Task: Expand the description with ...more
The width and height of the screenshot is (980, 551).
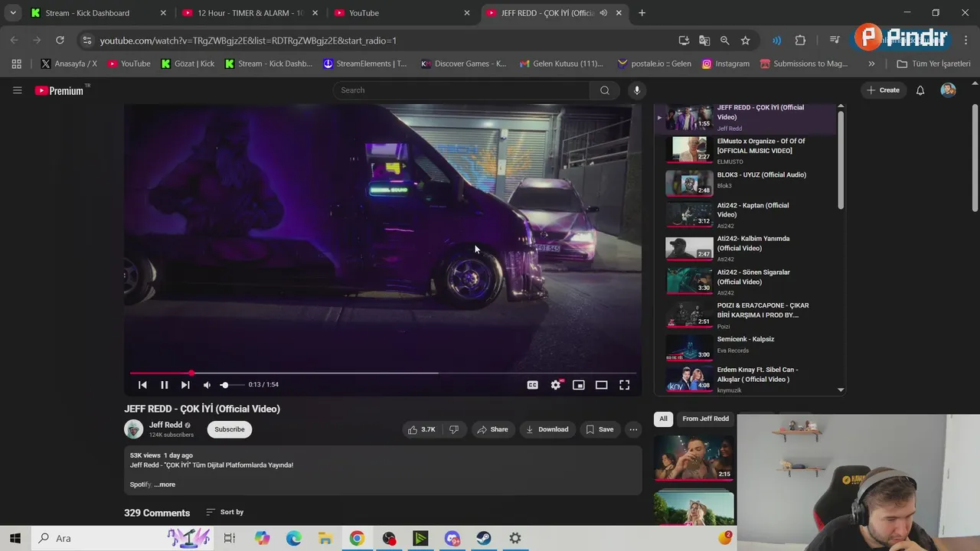Action: coord(165,484)
